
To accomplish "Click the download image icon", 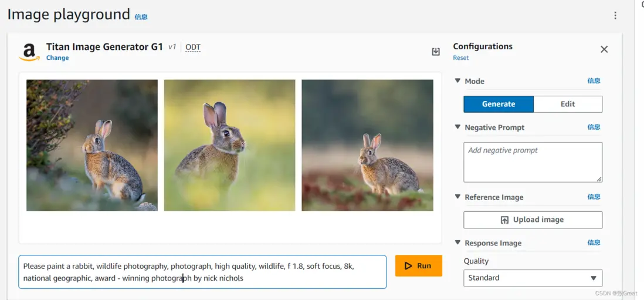I will pos(436,52).
